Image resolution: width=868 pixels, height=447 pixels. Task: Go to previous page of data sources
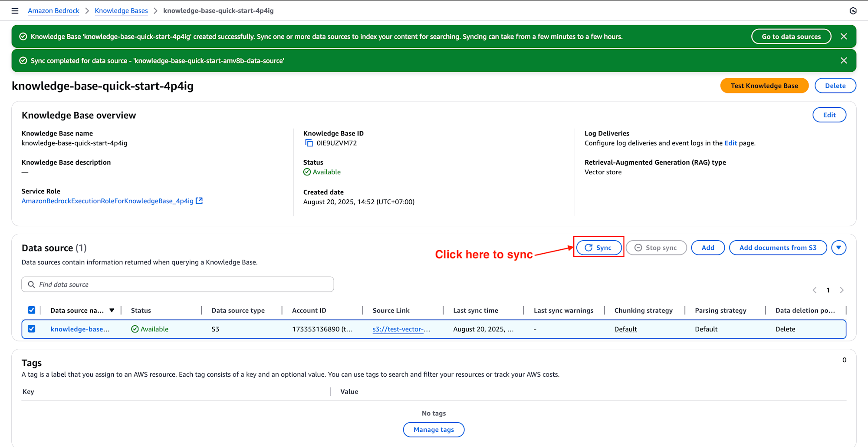[x=815, y=290]
